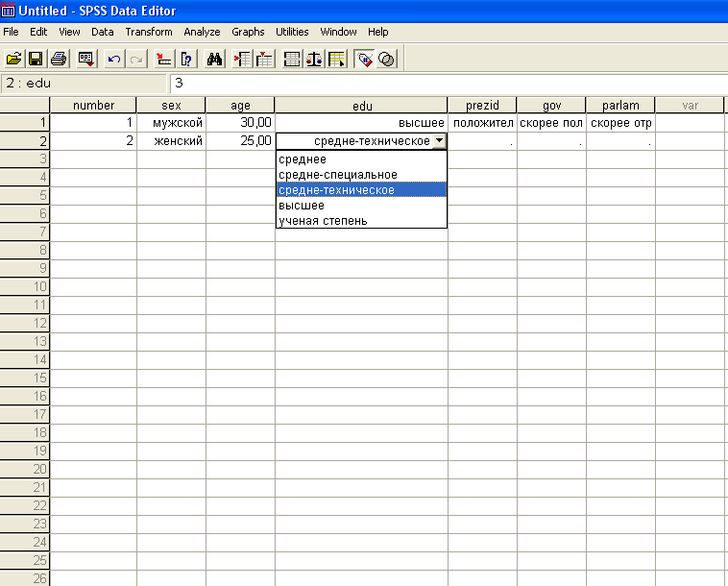Choose 'среднее' from the dropdown list
This screenshot has height=586, width=728.
pyautogui.click(x=361, y=159)
